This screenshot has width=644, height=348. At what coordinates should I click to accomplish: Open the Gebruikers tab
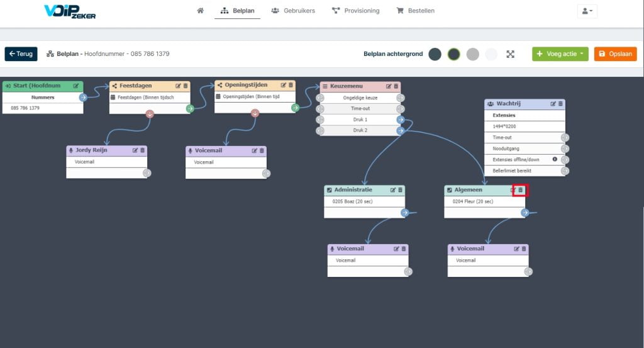tap(293, 11)
